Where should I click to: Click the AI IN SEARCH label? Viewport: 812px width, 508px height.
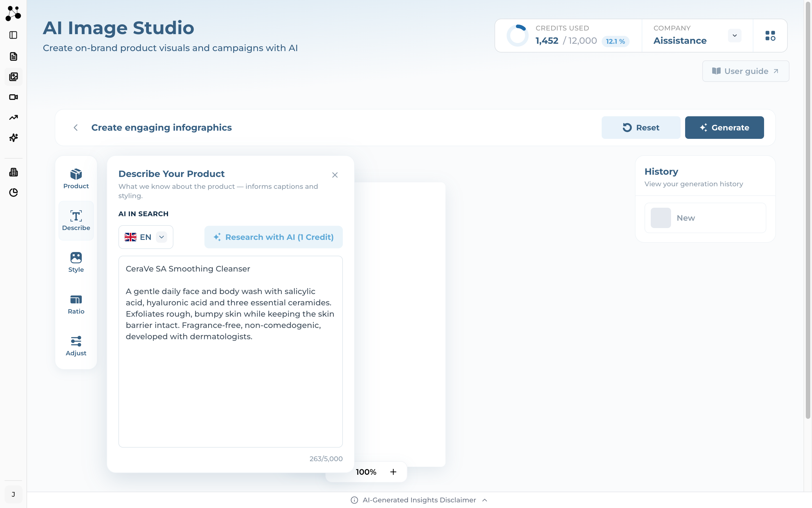(143, 214)
